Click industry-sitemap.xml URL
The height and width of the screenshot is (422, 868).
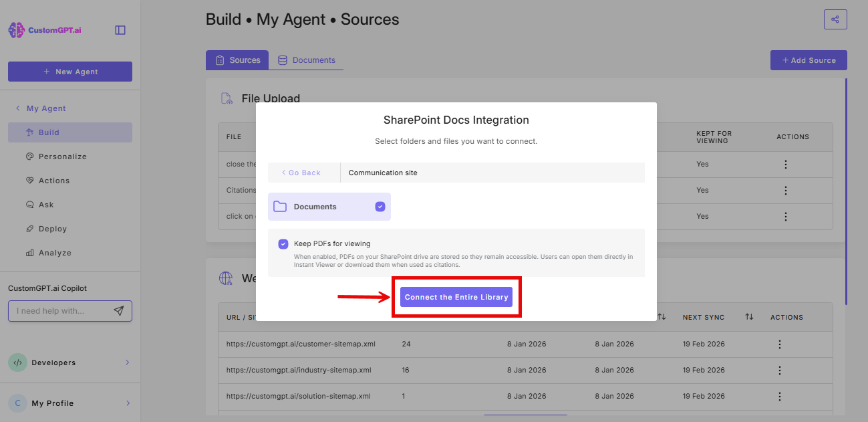pos(299,371)
